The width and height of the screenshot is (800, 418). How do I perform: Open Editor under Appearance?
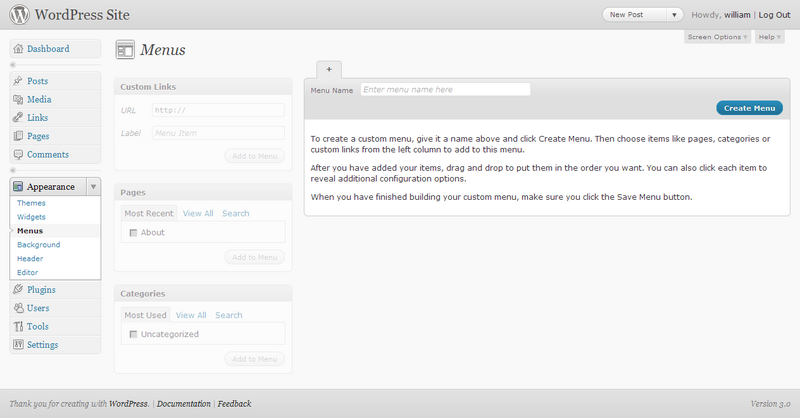[x=28, y=272]
